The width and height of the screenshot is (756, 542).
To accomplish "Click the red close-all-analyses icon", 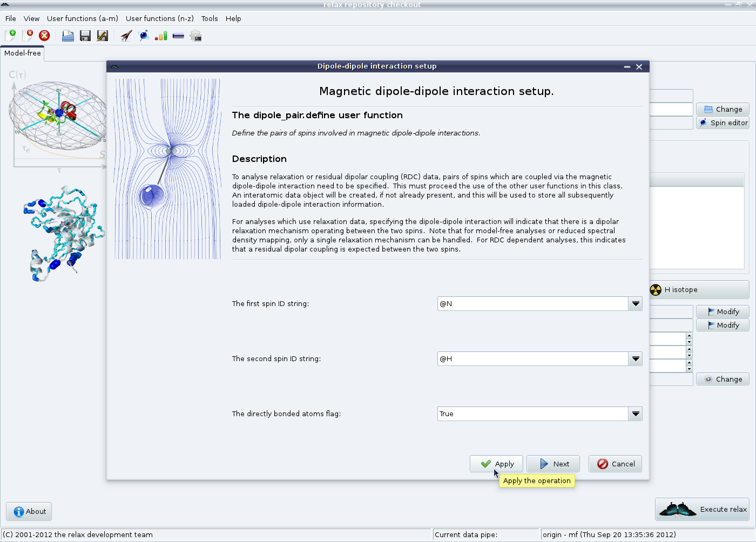I will pos(44,36).
